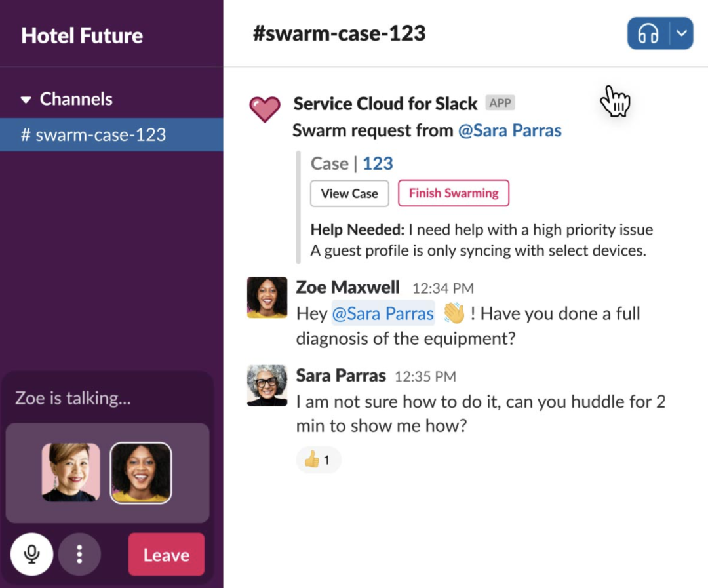
Task: Open the huddle options dropdown arrow
Action: (x=682, y=34)
